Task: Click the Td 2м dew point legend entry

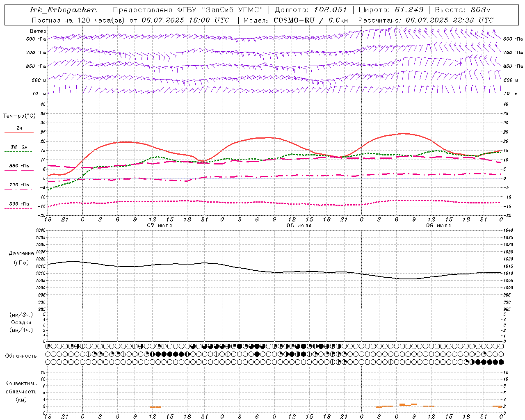Action: (x=19, y=147)
